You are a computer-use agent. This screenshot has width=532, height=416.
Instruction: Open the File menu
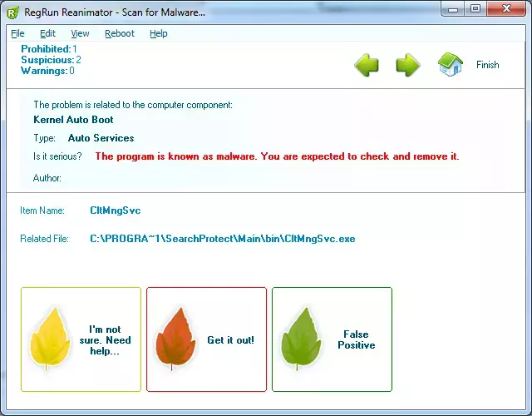[x=17, y=33]
